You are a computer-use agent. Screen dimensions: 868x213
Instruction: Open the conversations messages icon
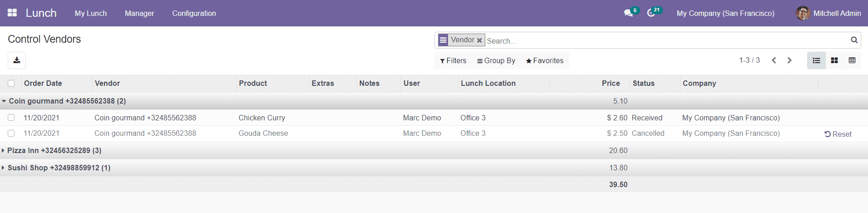tap(628, 13)
